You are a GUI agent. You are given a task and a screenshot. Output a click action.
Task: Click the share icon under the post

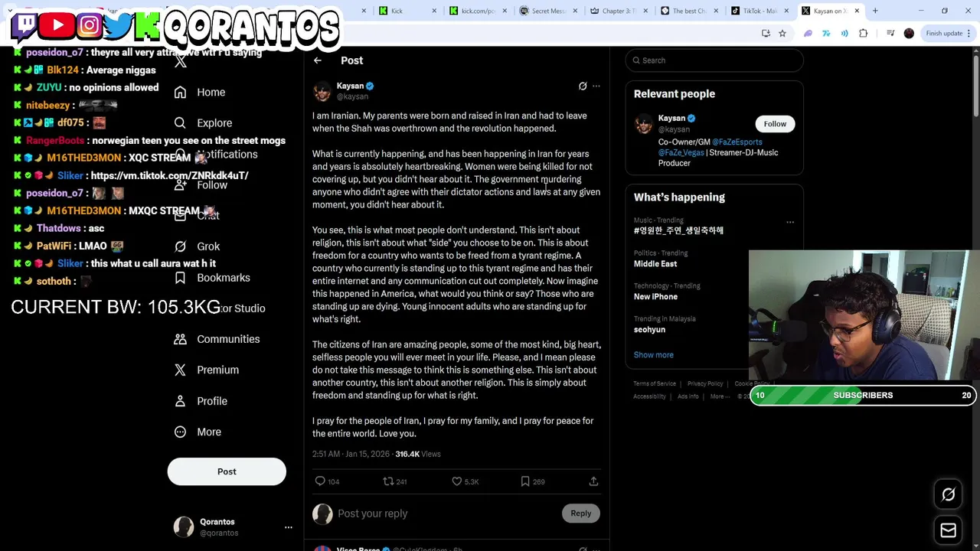(x=593, y=481)
